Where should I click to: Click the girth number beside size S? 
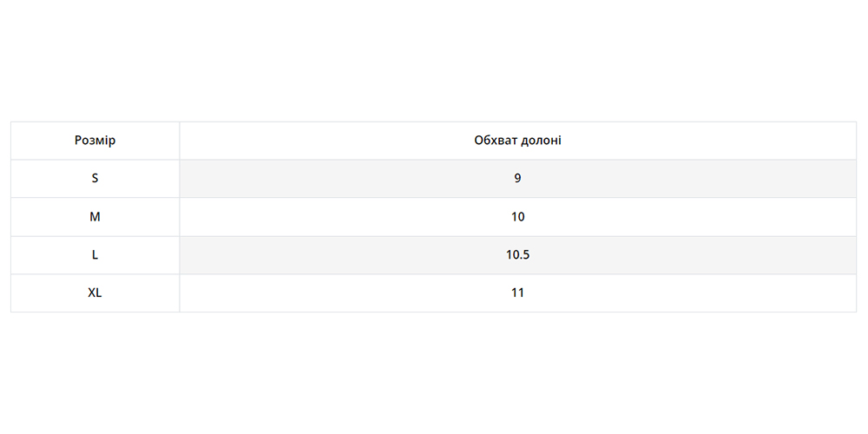tap(517, 179)
